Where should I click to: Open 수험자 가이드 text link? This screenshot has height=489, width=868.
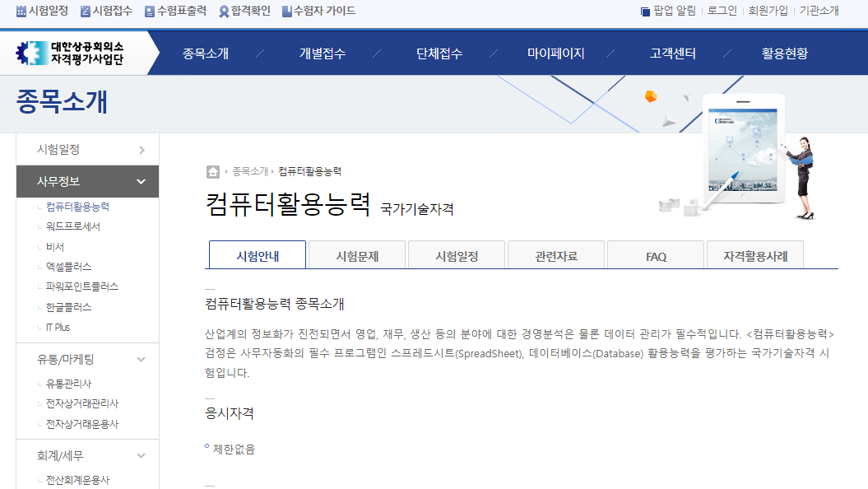coord(324,11)
